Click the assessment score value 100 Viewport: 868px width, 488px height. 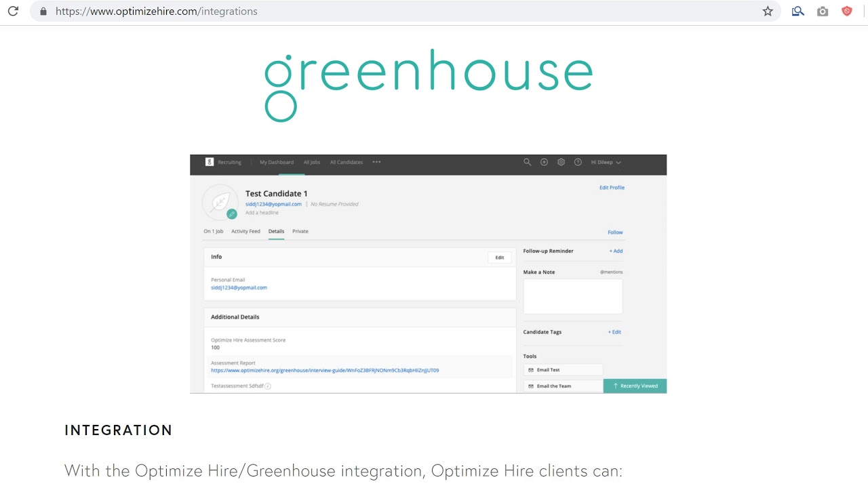tap(215, 348)
